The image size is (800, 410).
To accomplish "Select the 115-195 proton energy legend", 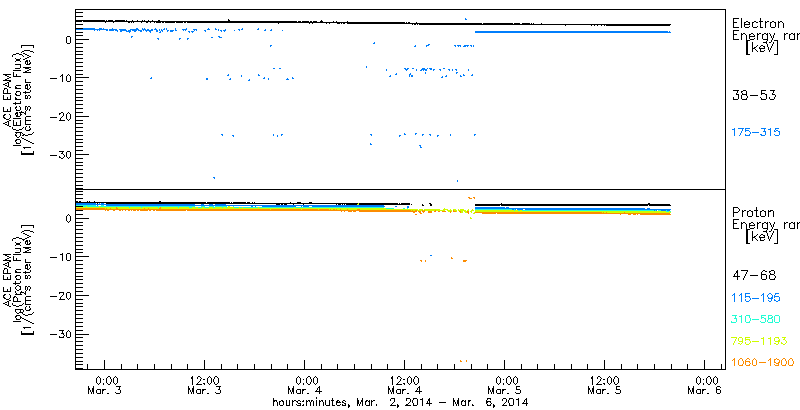I will pyautogui.click(x=756, y=298).
